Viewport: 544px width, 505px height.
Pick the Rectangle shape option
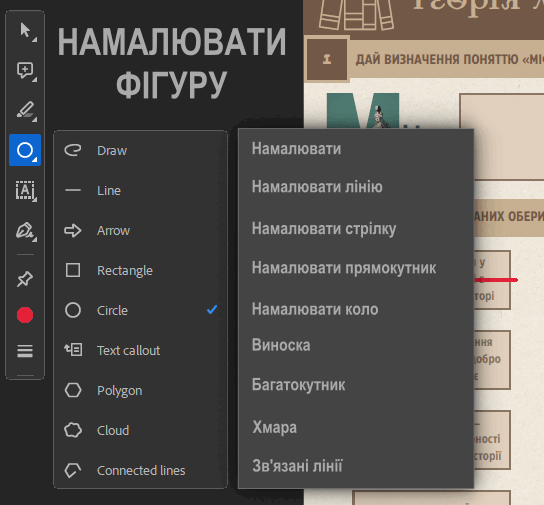[141, 270]
